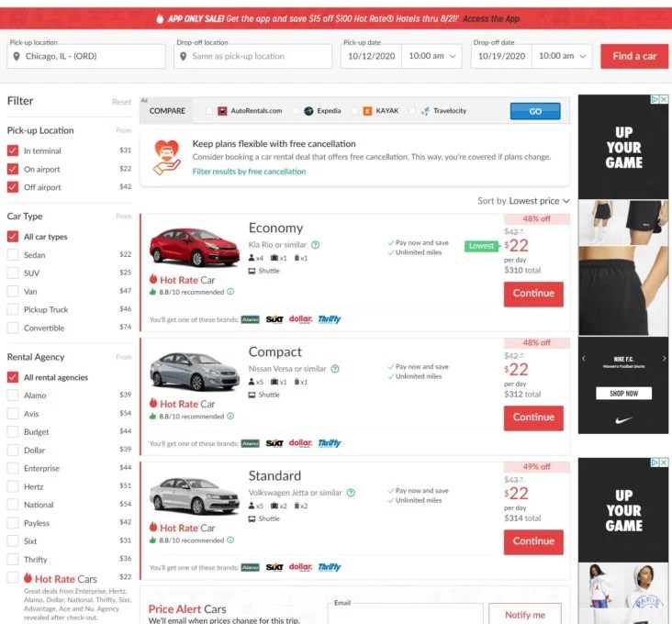Viewport: 672px width, 624px height.
Task: Check the Alamo rental agency filter
Action: [13, 395]
